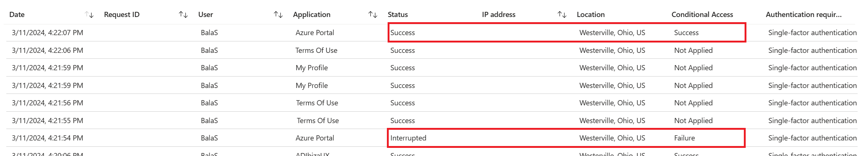The width and height of the screenshot is (868, 156).
Task: Click the Date column sort arrows icon
Action: tap(89, 15)
